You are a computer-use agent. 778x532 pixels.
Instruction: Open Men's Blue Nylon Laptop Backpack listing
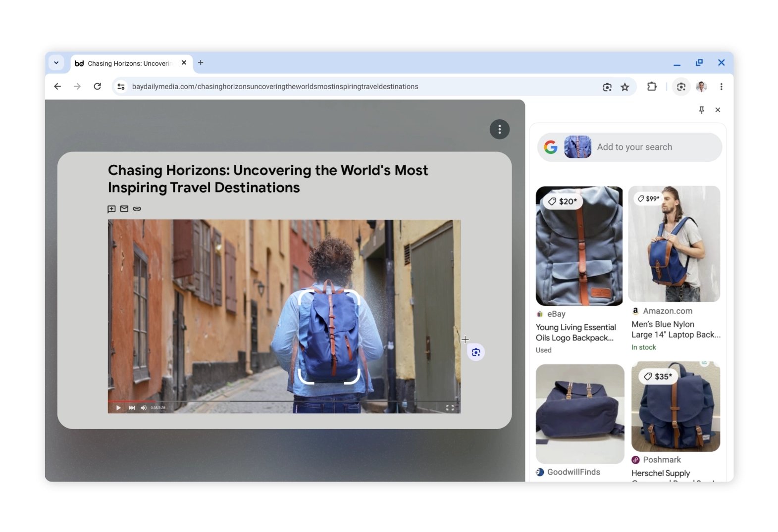(x=675, y=330)
